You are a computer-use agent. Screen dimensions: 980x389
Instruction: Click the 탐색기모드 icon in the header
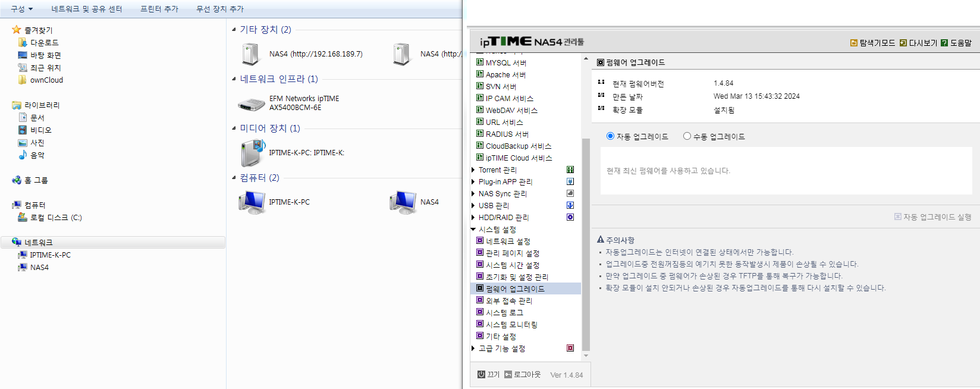[x=854, y=43]
